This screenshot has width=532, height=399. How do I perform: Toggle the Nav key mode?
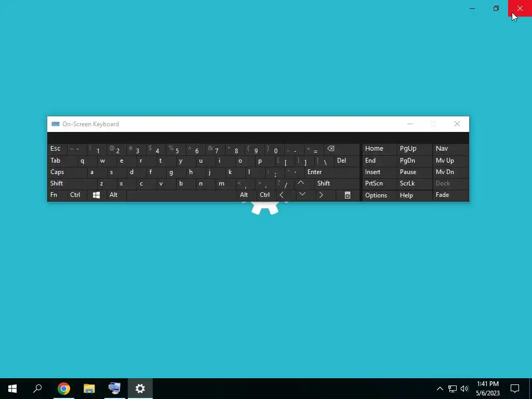click(451, 149)
